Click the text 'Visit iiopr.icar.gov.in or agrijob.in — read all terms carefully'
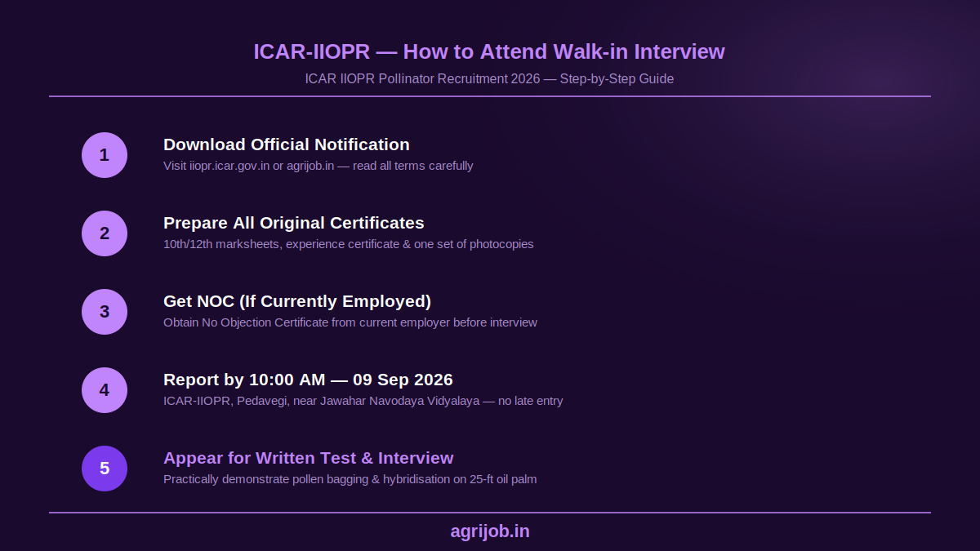This screenshot has height=551, width=980. coord(318,166)
